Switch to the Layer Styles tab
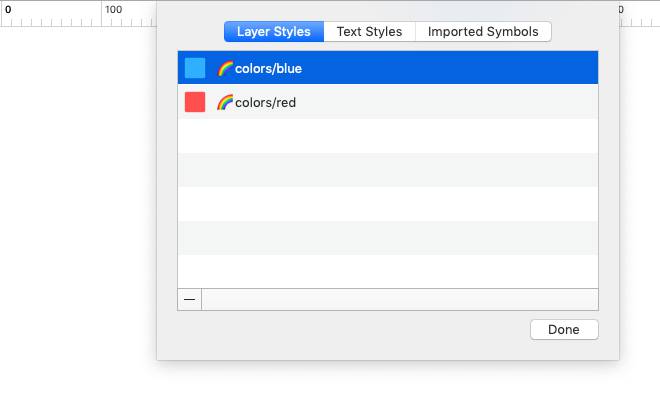 click(274, 32)
